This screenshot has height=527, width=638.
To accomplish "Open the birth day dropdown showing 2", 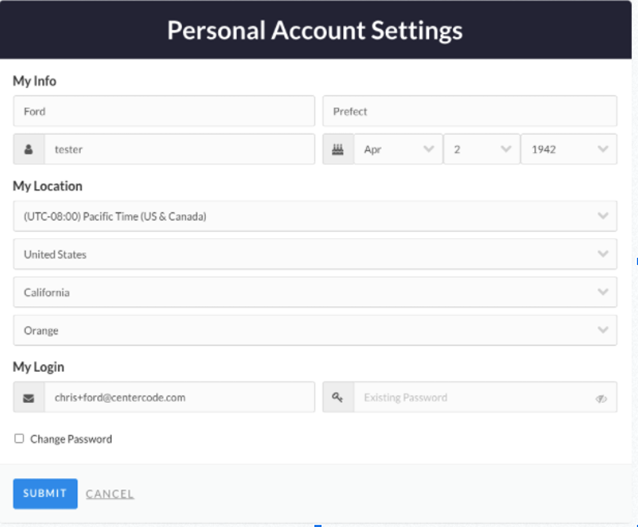I will [481, 149].
